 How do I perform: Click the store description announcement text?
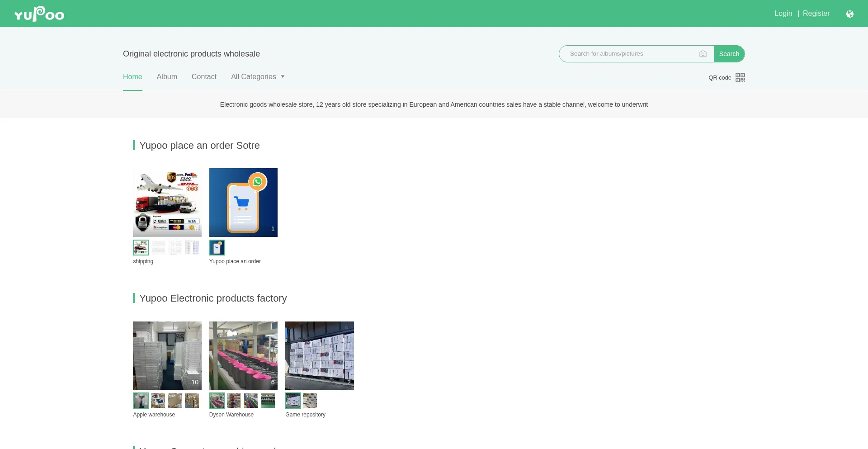click(434, 104)
